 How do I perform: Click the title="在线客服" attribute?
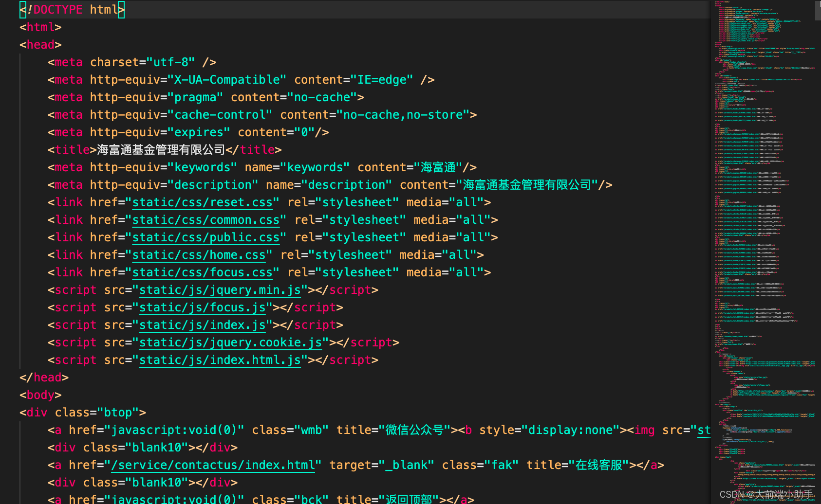tap(578, 465)
